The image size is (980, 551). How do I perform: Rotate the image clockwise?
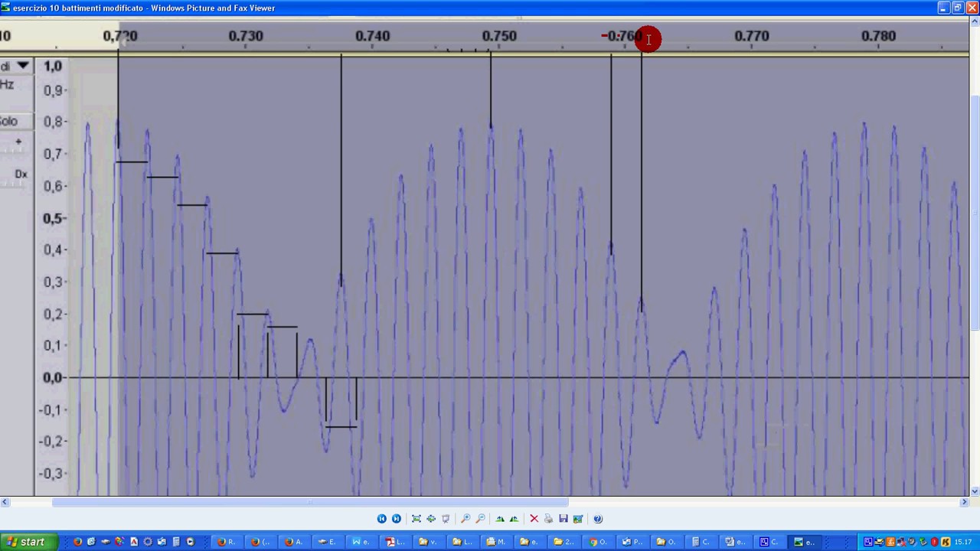(500, 519)
